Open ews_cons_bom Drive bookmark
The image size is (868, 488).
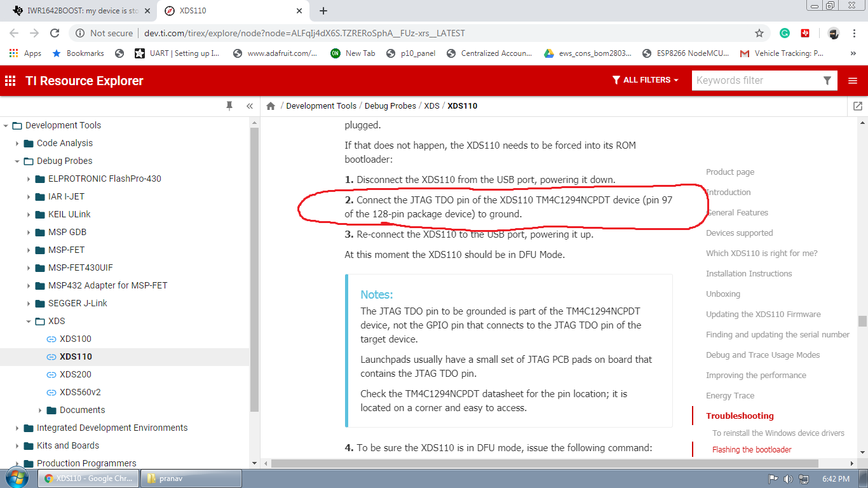coord(588,53)
